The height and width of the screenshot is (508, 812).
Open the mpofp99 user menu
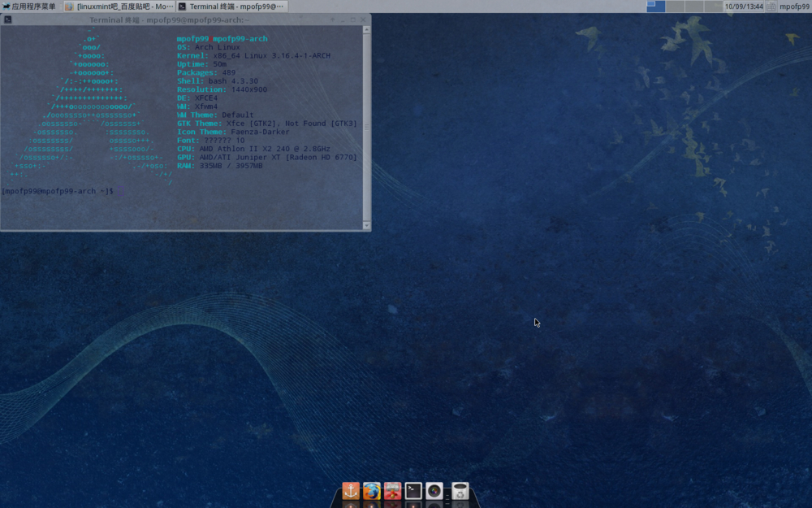(x=794, y=7)
